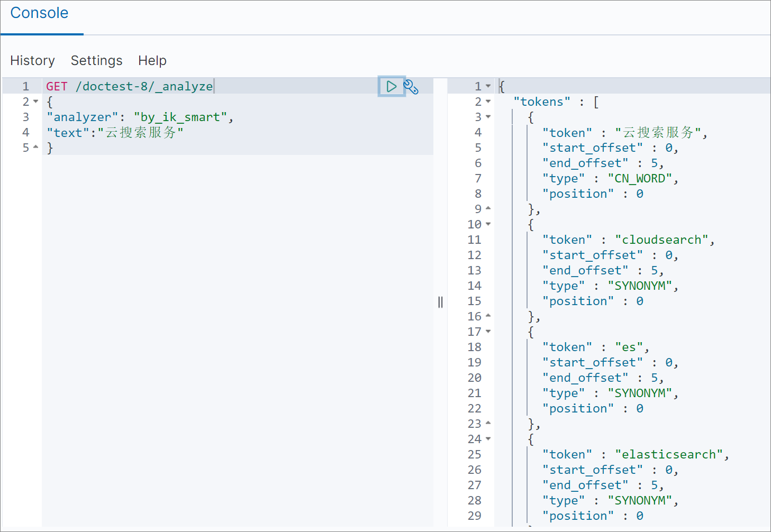The width and height of the screenshot is (771, 532).
Task: Toggle fold arrow at request line 5
Action: pos(36,147)
